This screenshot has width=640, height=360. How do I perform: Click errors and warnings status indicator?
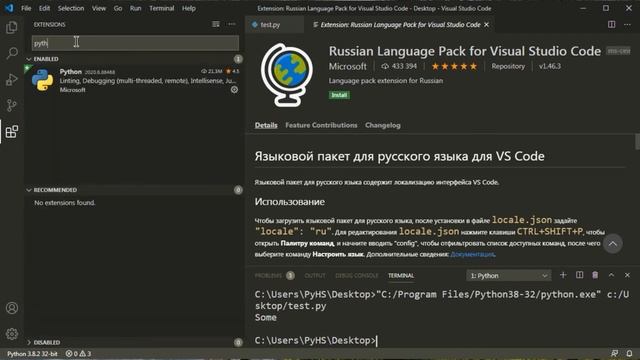(x=78, y=353)
